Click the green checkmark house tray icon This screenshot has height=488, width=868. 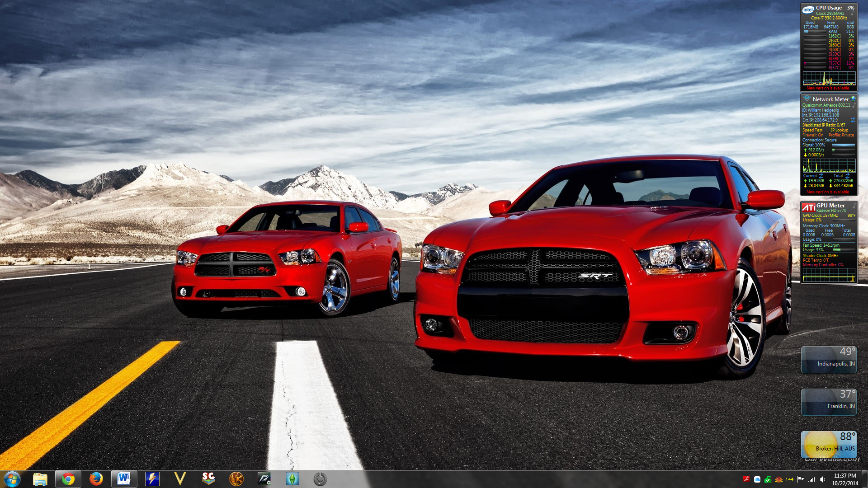click(768, 479)
